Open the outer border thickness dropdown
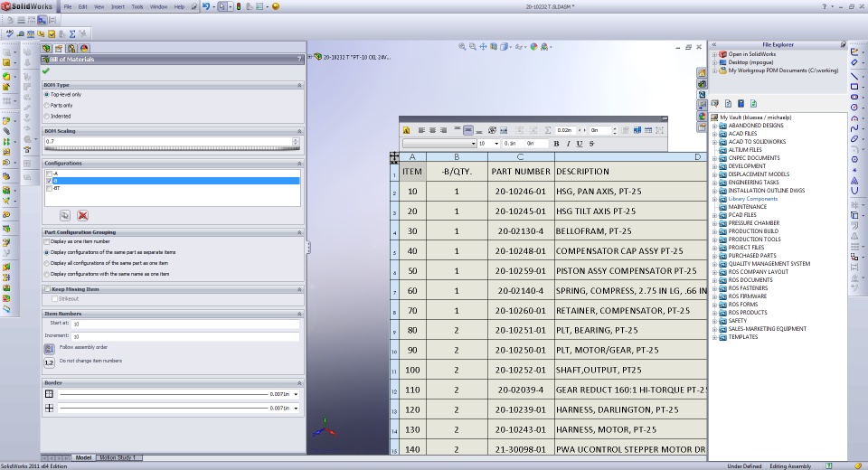 coord(296,395)
